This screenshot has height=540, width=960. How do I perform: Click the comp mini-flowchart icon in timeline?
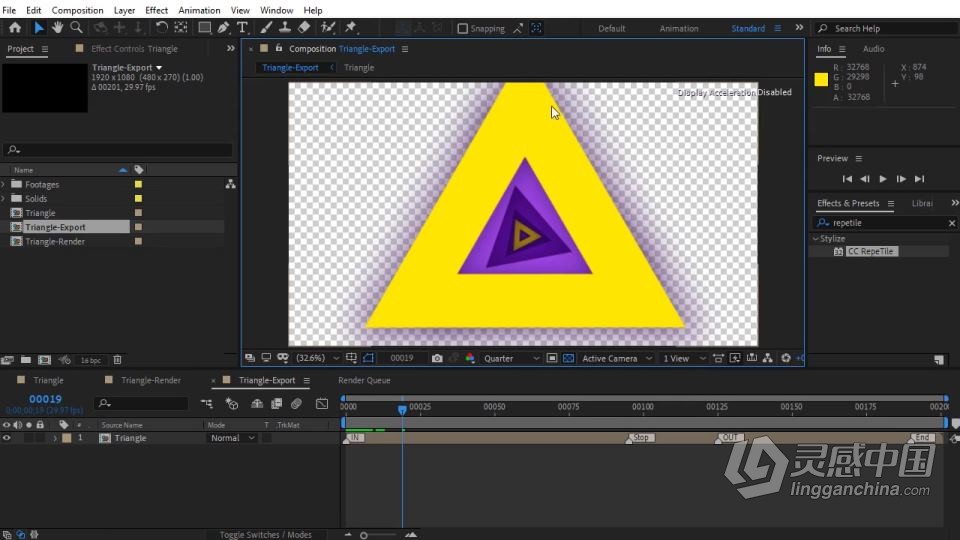[x=206, y=403]
